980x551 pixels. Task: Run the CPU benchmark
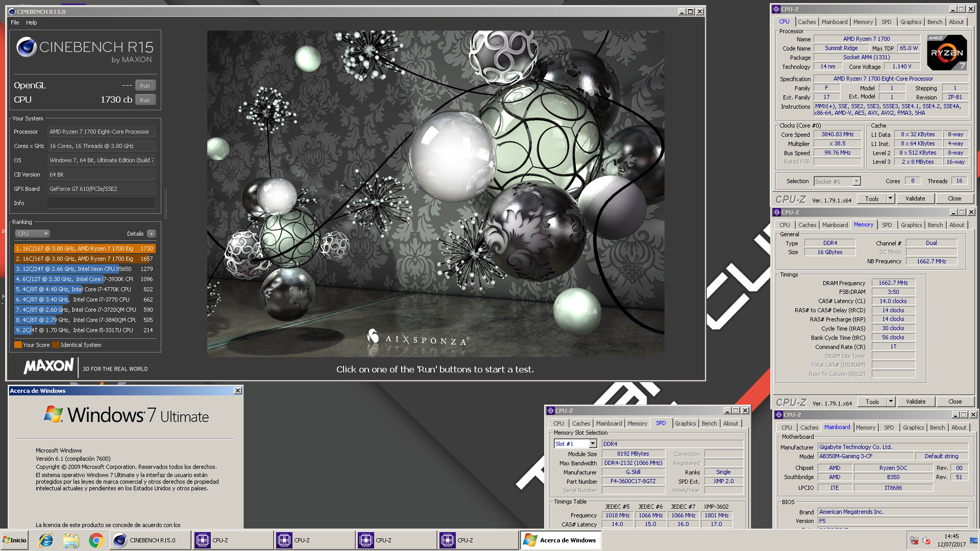(x=145, y=100)
